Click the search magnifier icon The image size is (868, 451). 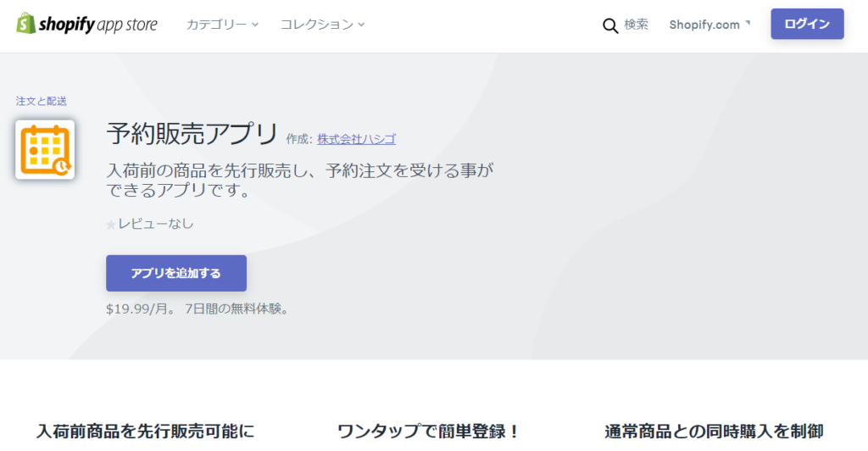coord(610,25)
